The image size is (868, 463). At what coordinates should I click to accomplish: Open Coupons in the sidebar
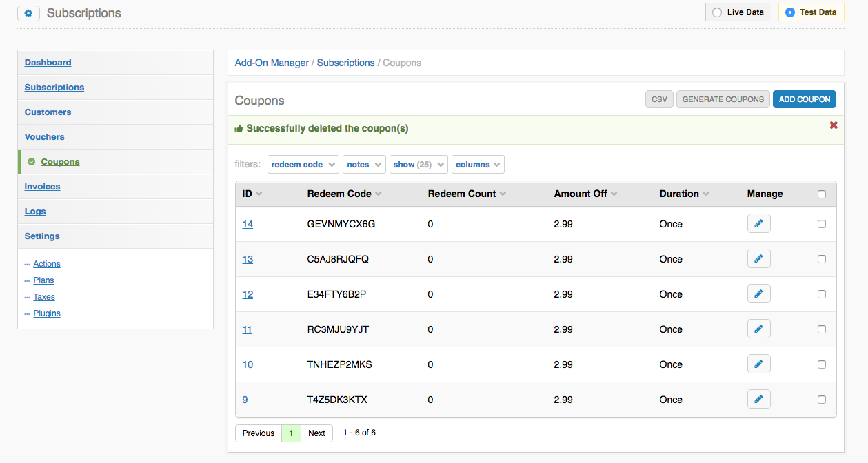coord(60,162)
